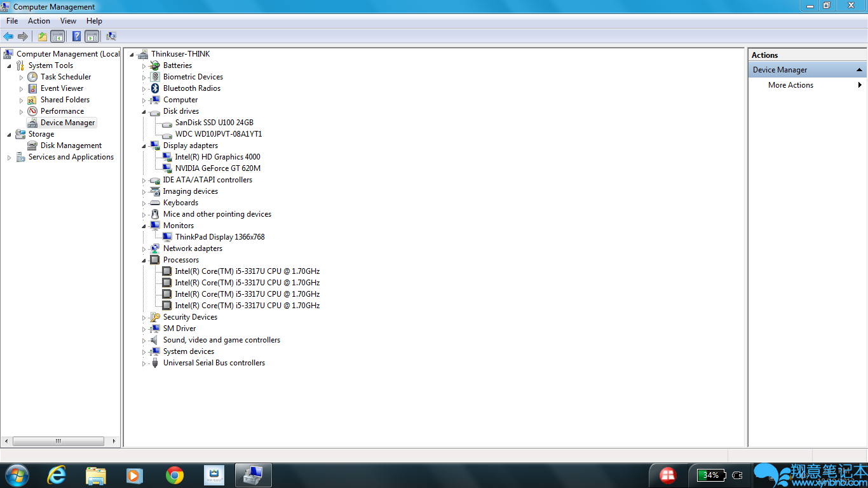Select the Bluetooth Radios icon
Screen dimensions: 868x488
click(155, 88)
